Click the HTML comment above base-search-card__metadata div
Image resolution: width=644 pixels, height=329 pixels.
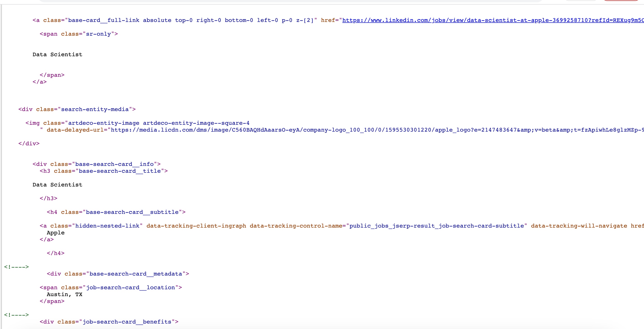pyautogui.click(x=16, y=267)
